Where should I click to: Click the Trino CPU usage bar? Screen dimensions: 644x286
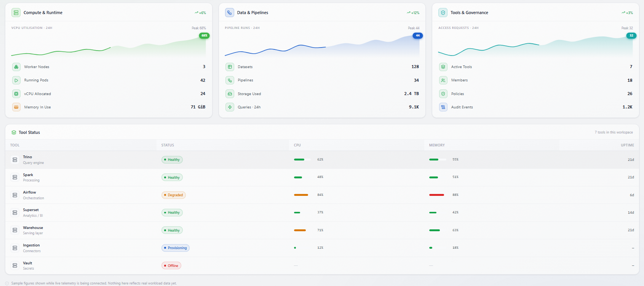click(302, 160)
